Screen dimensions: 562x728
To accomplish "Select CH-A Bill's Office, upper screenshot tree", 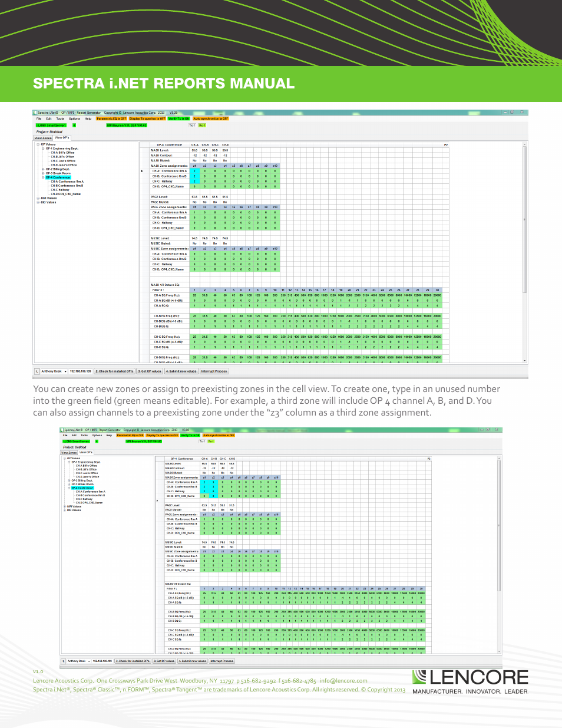I will [x=62, y=153].
